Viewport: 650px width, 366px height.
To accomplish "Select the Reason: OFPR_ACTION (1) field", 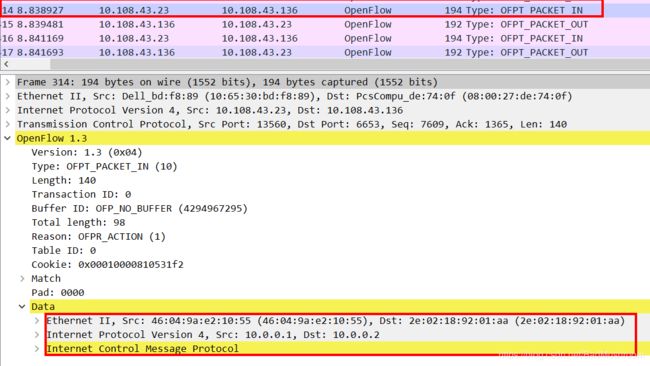I will tap(98, 237).
